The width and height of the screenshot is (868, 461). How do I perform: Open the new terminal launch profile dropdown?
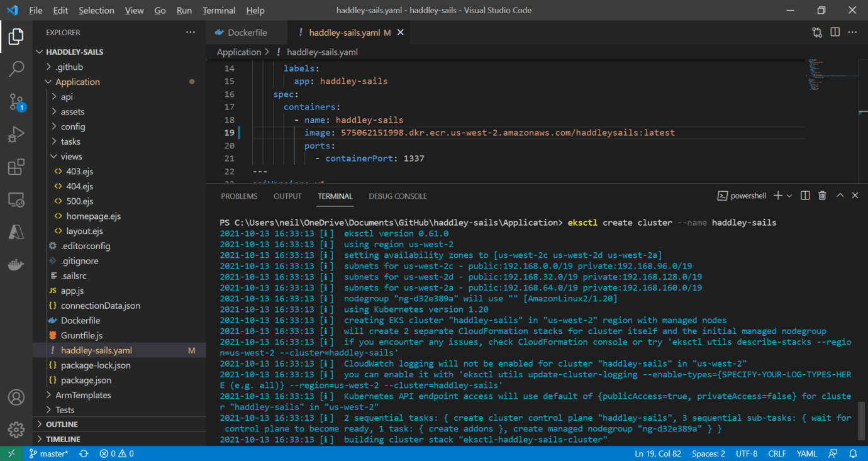(x=789, y=196)
